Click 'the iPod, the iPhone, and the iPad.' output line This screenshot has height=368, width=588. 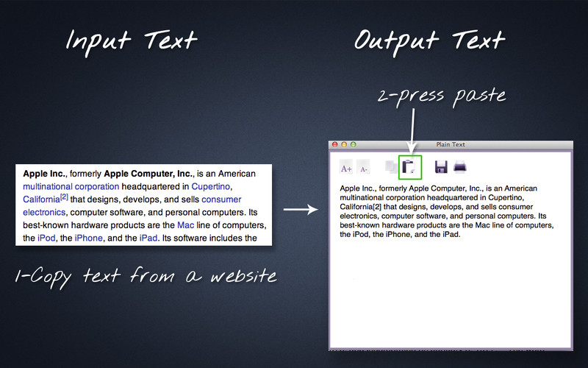tap(400, 234)
